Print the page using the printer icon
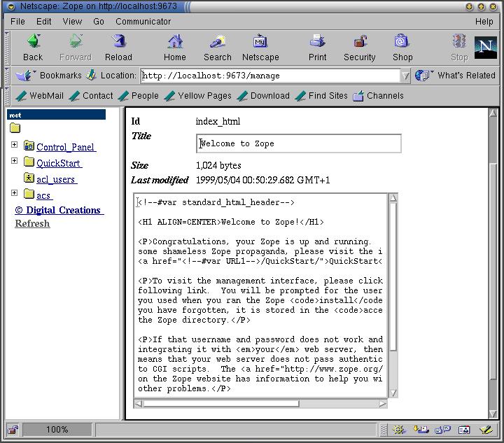Screen dimensions: 504x443 [x=317, y=41]
